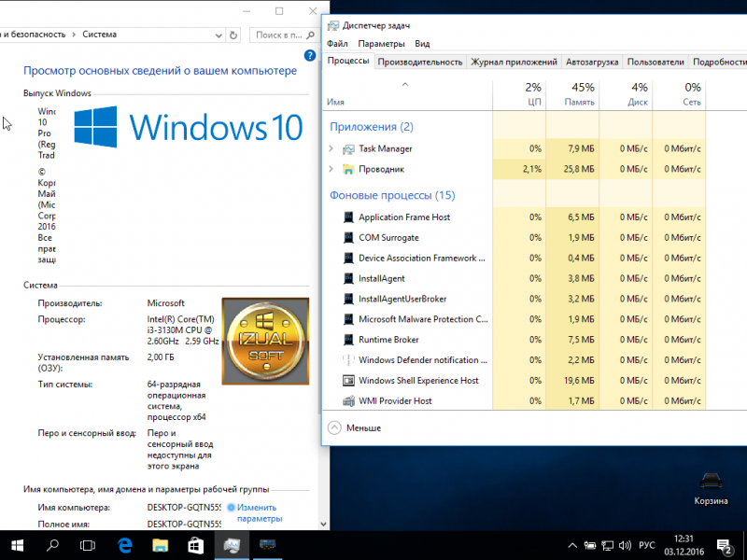
Task: Click the РУС language indicator
Action: click(646, 546)
